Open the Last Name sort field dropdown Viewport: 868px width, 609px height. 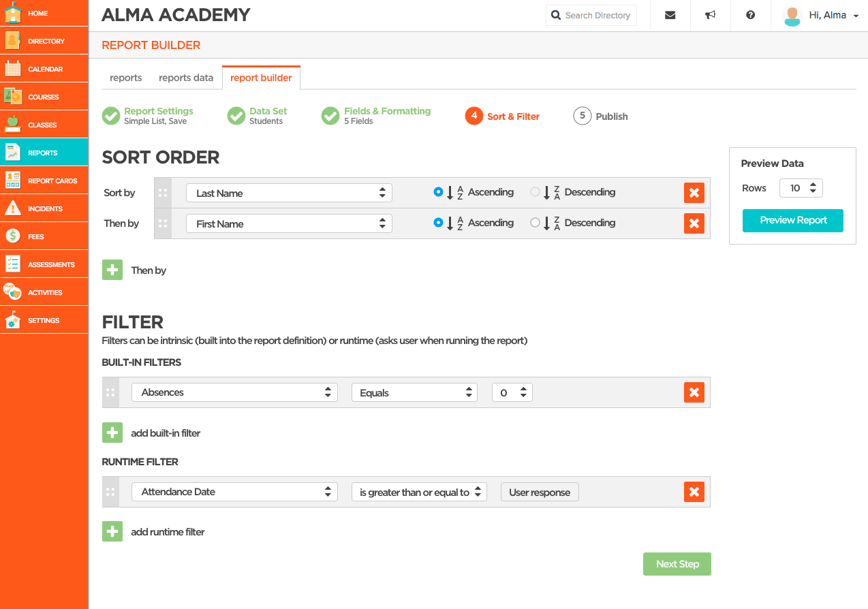click(289, 193)
